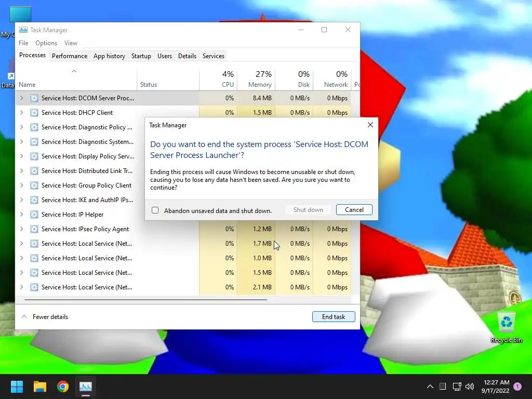
Task: Open the Options menu
Action: (46, 43)
